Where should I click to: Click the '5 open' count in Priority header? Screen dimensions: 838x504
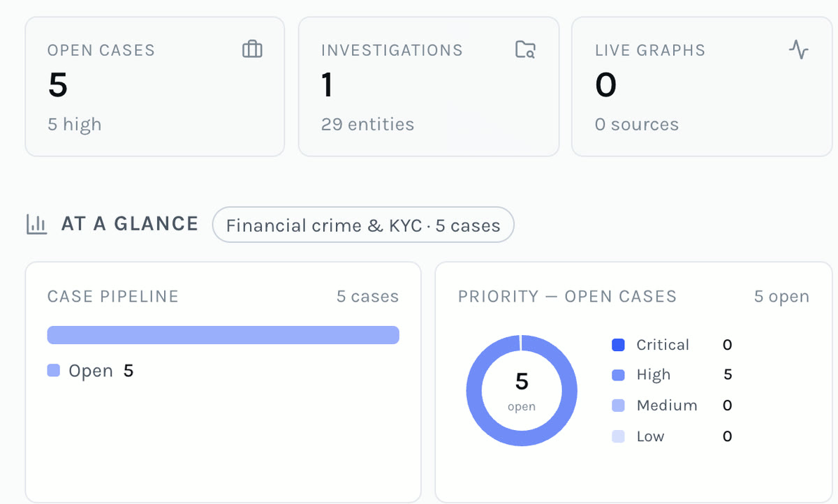(x=781, y=297)
